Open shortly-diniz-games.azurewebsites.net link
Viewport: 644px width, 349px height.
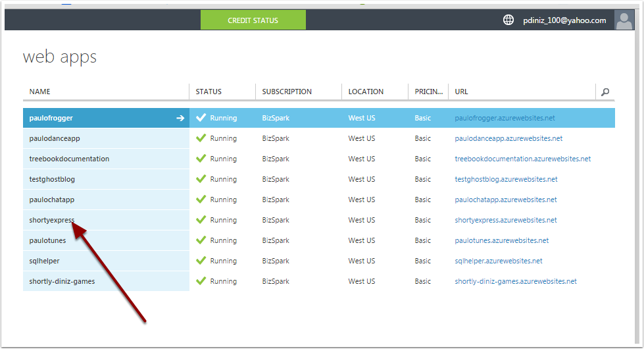[516, 281]
